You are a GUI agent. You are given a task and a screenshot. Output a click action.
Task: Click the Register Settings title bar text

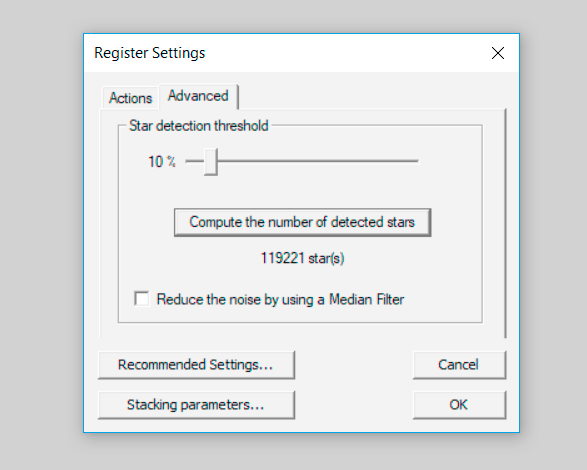[150, 53]
